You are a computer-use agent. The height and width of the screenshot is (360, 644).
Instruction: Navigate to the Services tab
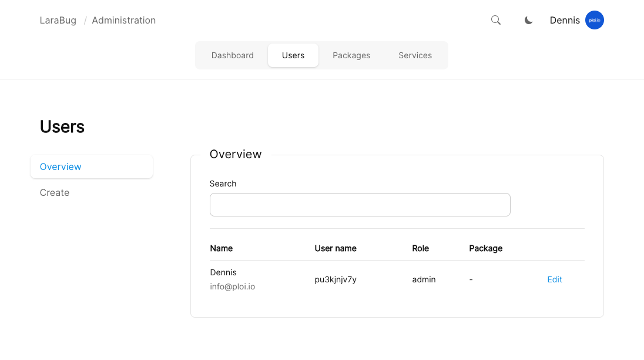415,55
